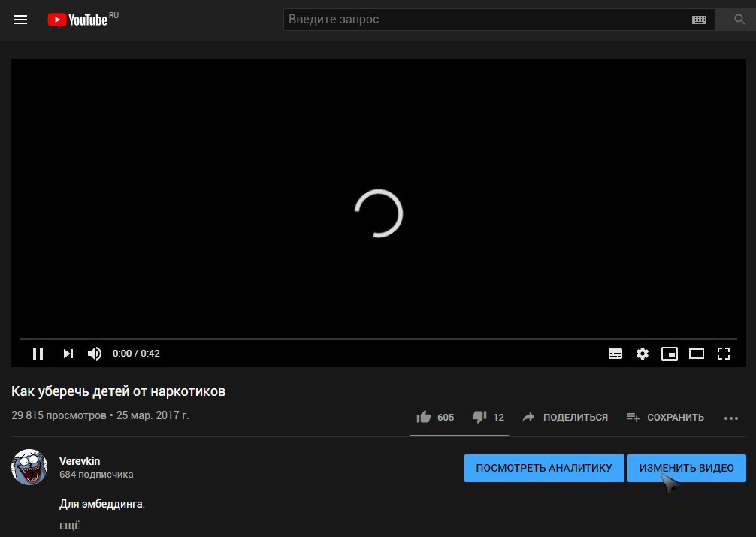756x537 pixels.
Task: Click ПОСМОТРЕТЬ АНАЛИТИКУ button
Action: tap(544, 468)
